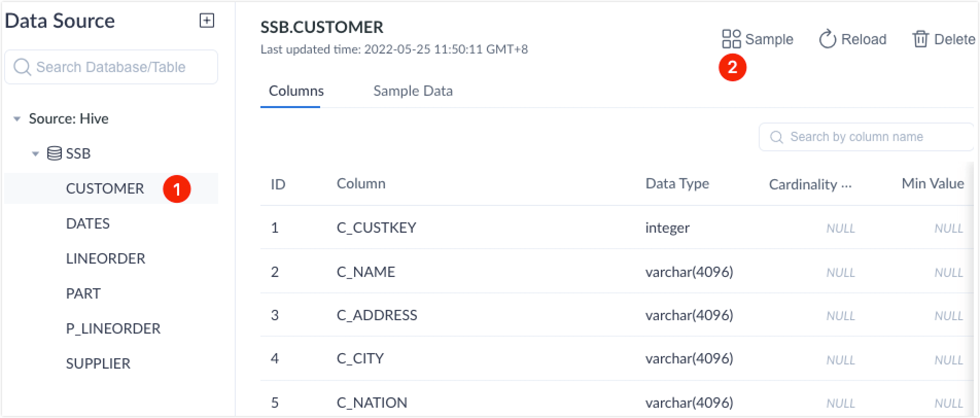Select the CUSTOMER table
The image size is (980, 418).
pyautogui.click(x=105, y=188)
